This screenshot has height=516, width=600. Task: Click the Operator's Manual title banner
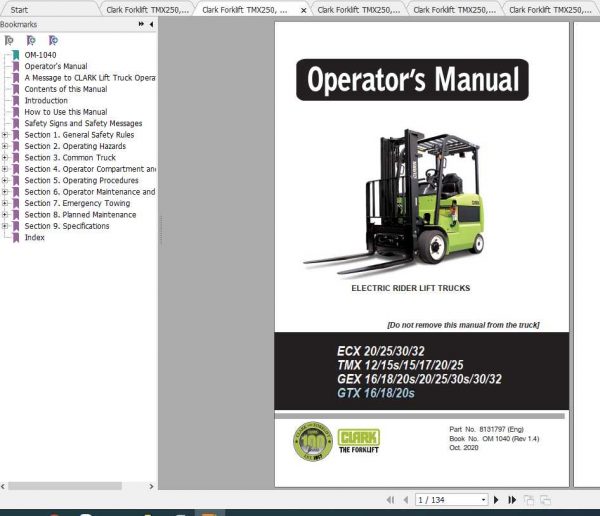coord(412,80)
